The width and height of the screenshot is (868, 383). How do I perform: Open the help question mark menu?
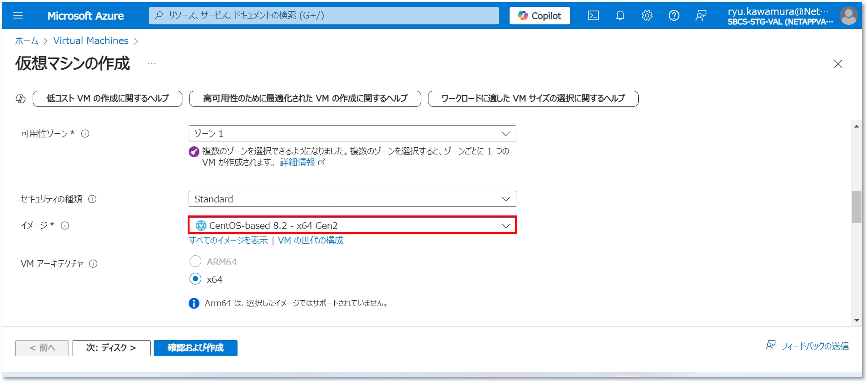coord(674,15)
